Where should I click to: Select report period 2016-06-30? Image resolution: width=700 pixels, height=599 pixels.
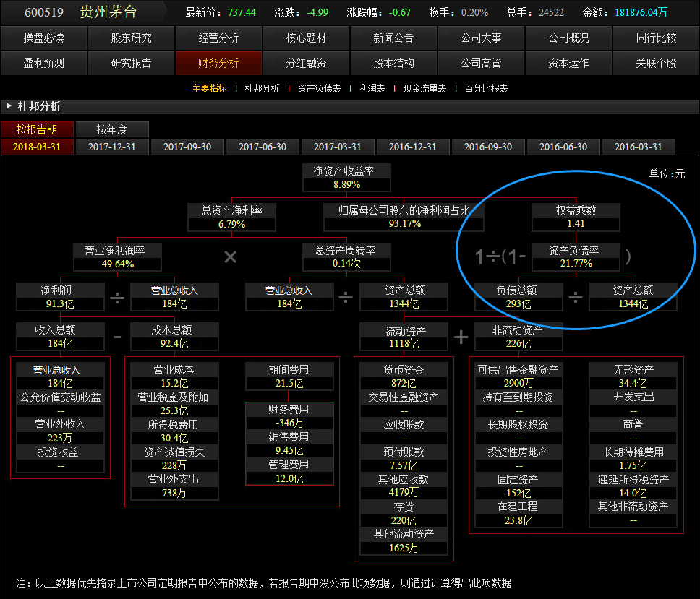click(563, 147)
